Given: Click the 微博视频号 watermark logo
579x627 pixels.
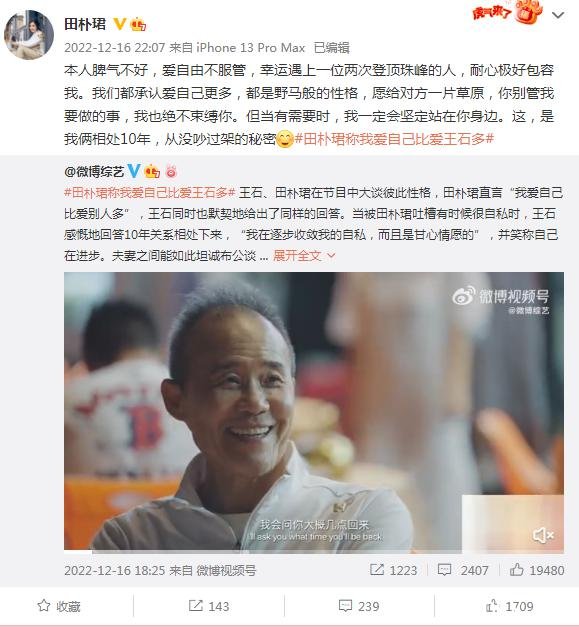Looking at the screenshot, I should [501, 297].
